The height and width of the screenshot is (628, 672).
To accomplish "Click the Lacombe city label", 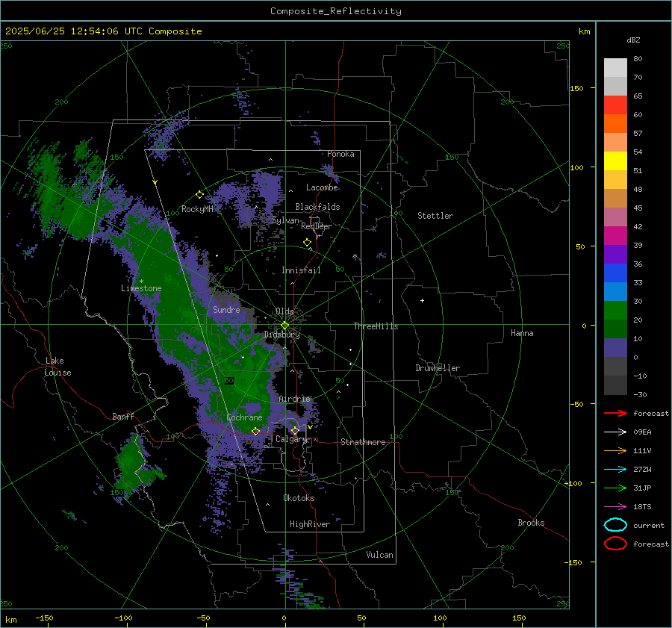I will pyautogui.click(x=322, y=187).
